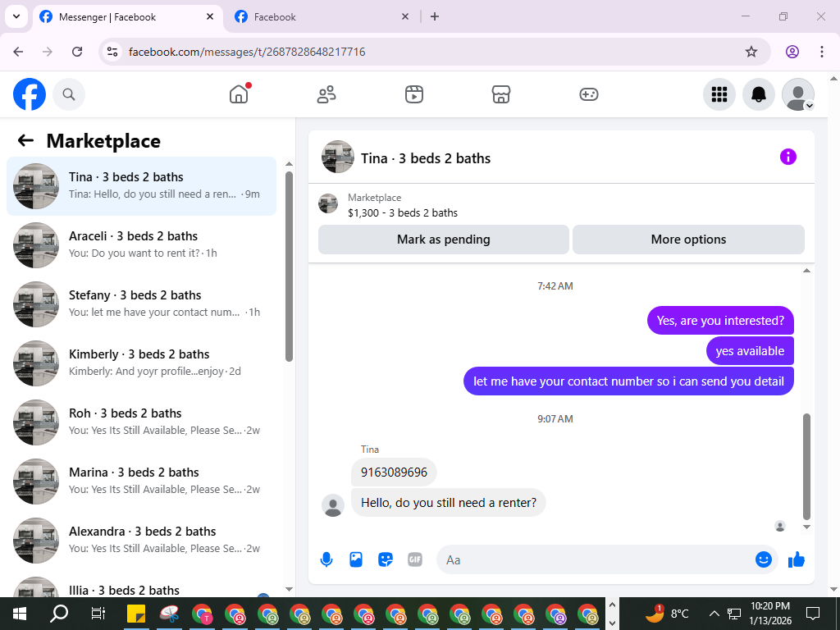Open the tab search chevron dropdown
The height and width of the screenshot is (630, 840).
16,16
